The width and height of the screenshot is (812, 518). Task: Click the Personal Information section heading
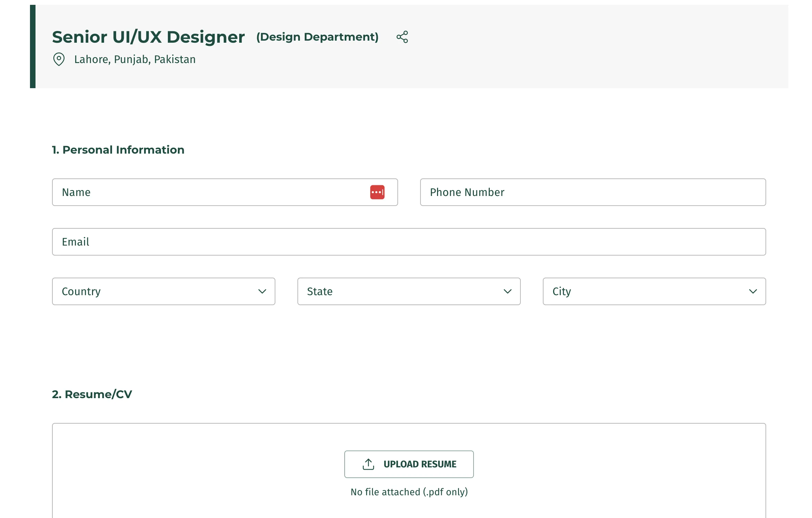pos(118,150)
